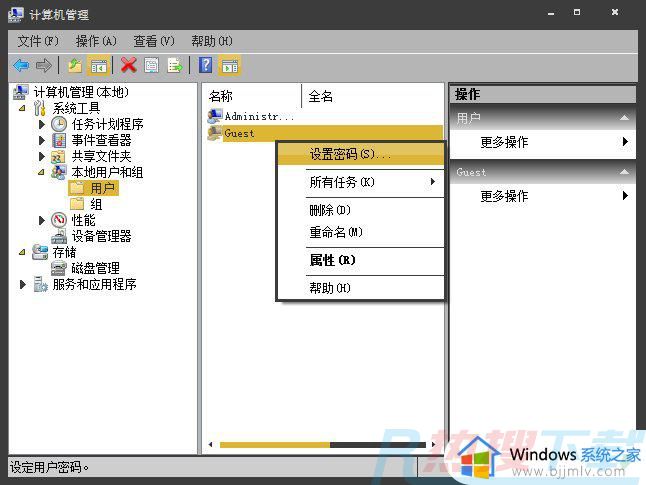Open the 所有任务(K) submenu
This screenshot has height=485, width=646.
[x=361, y=182]
